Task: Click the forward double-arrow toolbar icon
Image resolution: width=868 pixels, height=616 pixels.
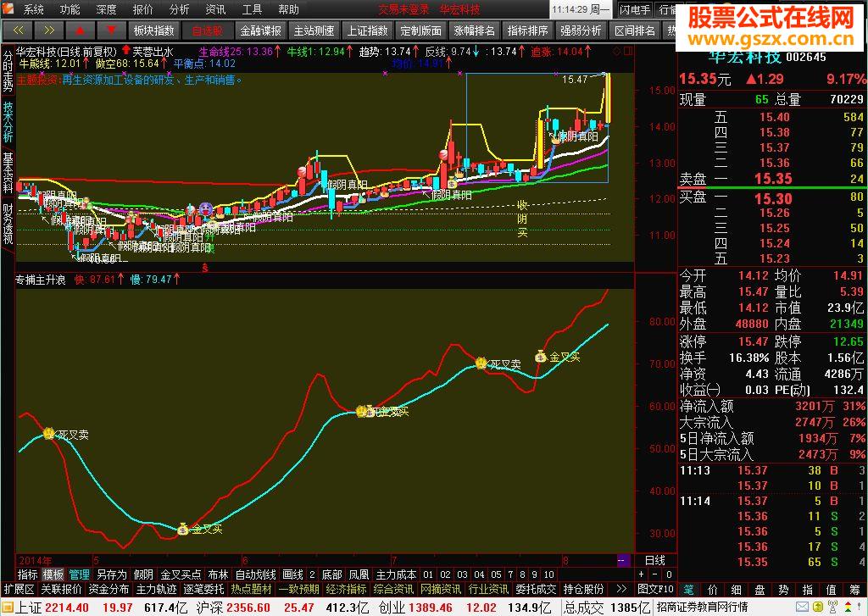Action: tap(48, 31)
